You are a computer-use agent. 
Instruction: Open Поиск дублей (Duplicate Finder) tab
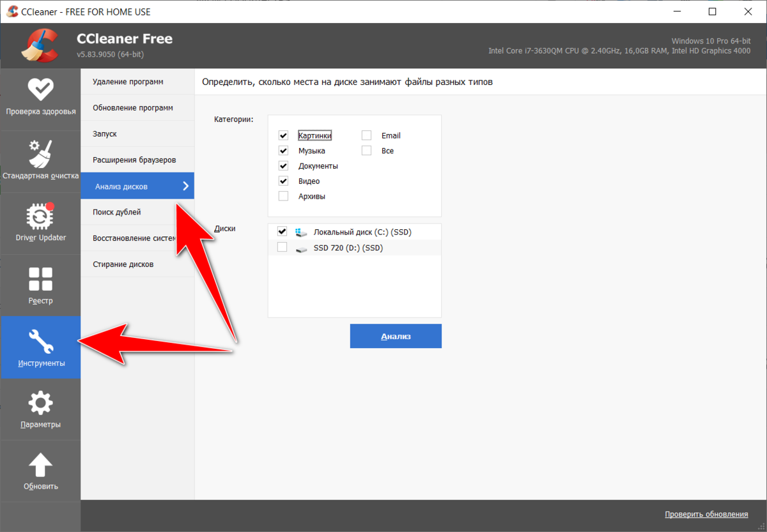137,212
